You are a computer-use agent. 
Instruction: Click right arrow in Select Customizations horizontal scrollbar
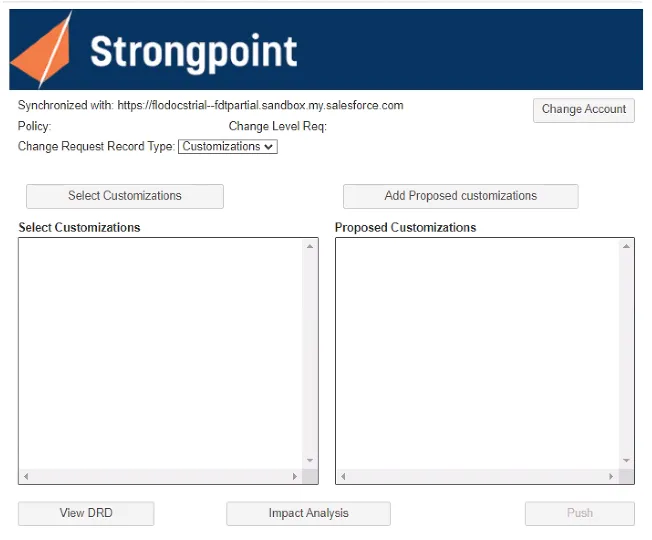[295, 476]
